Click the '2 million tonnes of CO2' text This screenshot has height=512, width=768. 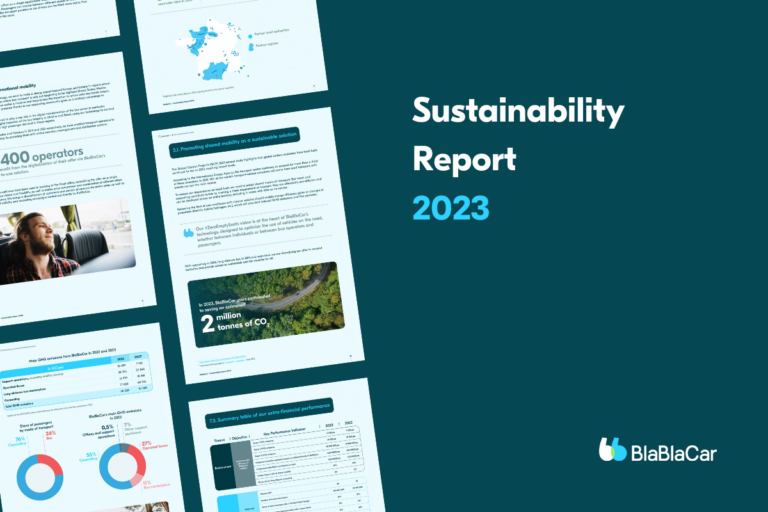coord(235,321)
